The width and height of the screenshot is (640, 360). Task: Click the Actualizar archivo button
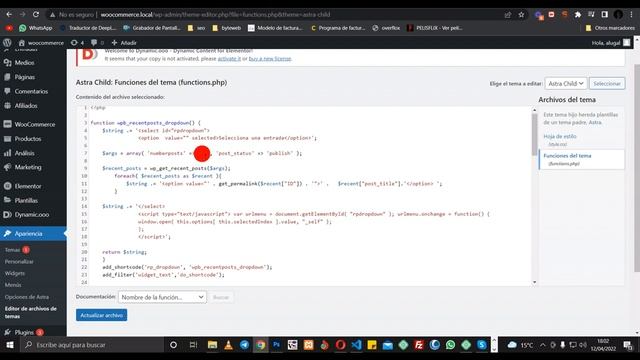101,315
